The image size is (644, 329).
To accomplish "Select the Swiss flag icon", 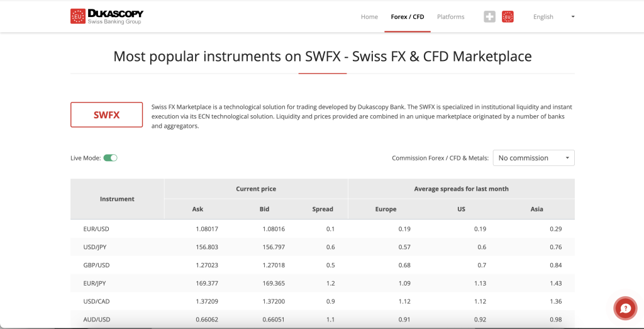I will [x=489, y=17].
